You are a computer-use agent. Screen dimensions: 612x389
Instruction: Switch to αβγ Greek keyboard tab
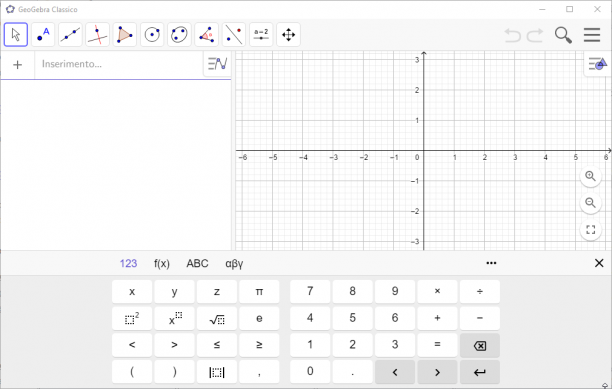pyautogui.click(x=234, y=264)
